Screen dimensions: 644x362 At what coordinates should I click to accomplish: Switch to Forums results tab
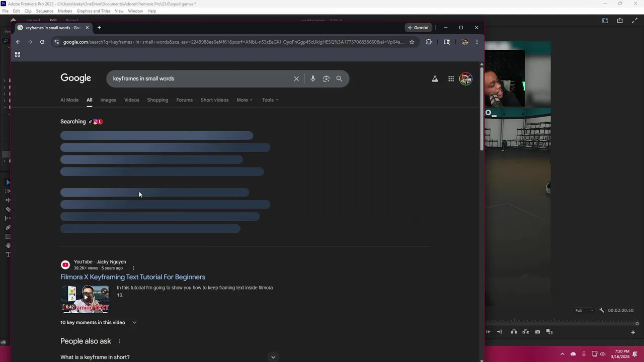point(184,100)
